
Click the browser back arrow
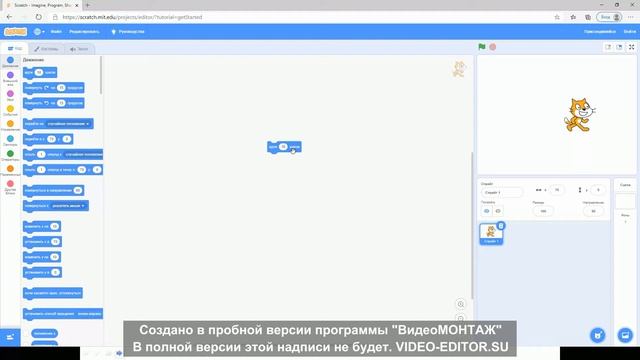(9, 17)
